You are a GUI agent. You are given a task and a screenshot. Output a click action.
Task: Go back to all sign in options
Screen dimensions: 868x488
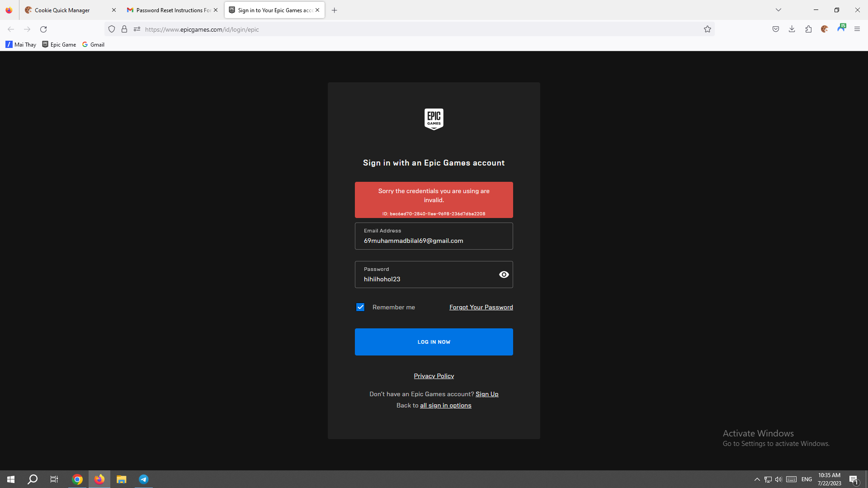point(446,405)
